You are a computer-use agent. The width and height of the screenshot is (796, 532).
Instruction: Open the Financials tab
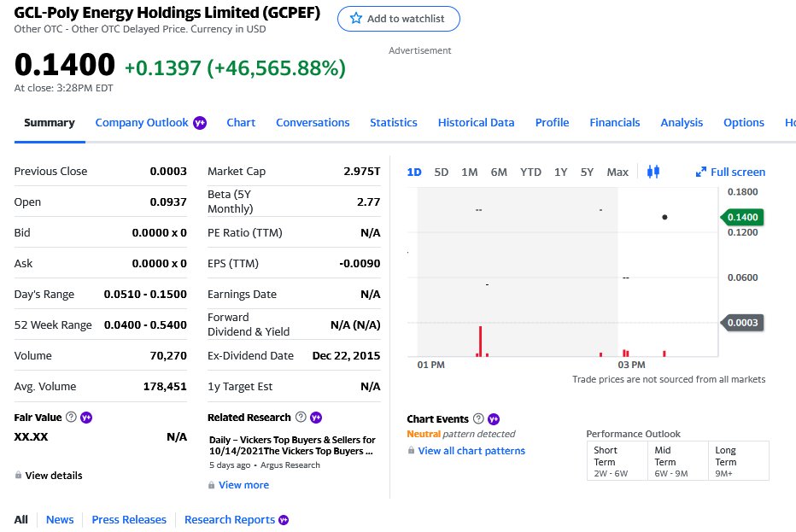[x=615, y=123]
